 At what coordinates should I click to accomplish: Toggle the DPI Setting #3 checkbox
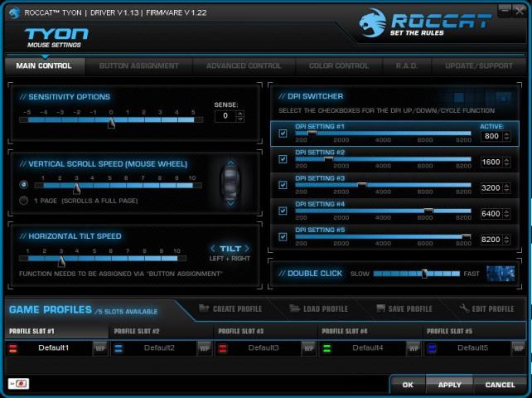pos(283,185)
